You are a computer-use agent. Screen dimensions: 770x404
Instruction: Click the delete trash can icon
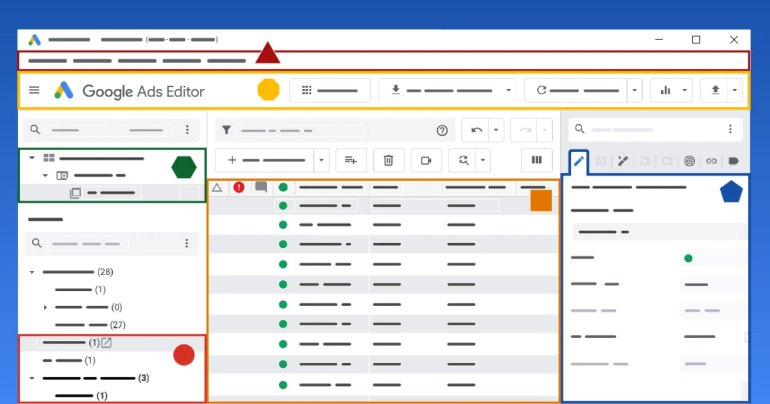(389, 159)
